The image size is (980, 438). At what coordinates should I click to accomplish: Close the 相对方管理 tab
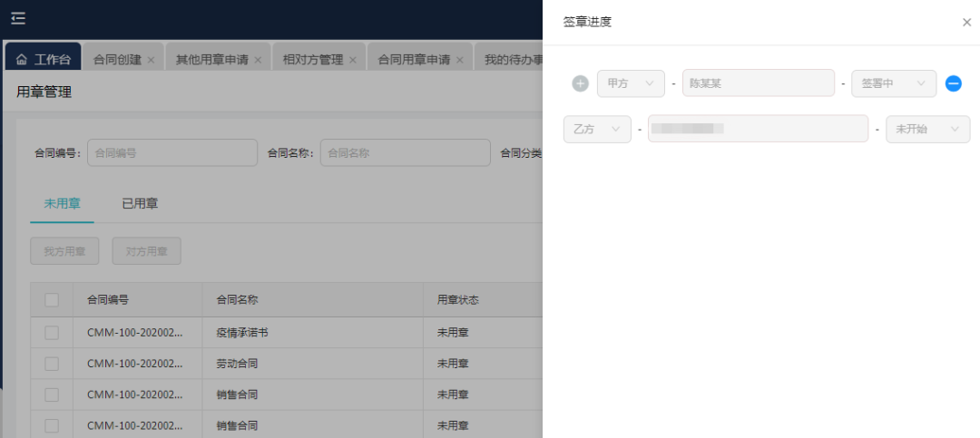[x=353, y=61]
